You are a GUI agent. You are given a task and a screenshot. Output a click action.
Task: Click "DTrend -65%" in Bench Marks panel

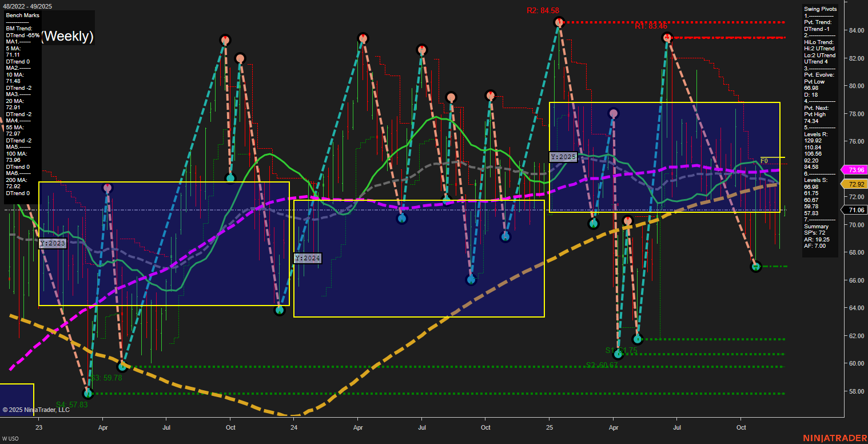(23, 35)
